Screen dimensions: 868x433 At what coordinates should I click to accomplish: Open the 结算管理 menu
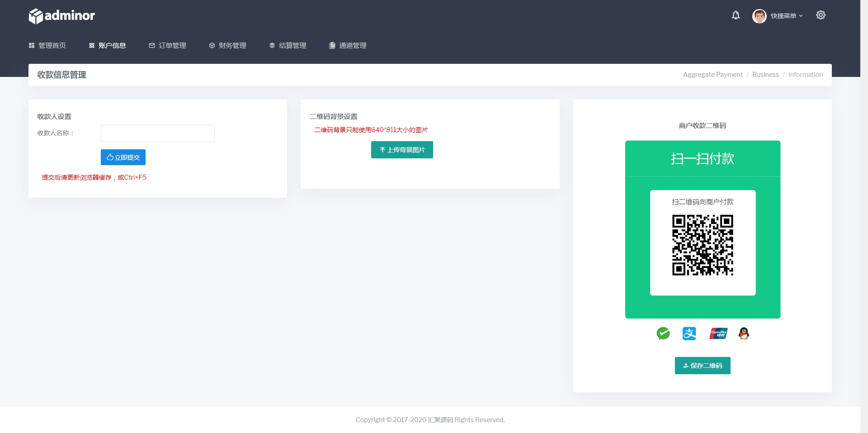(288, 45)
